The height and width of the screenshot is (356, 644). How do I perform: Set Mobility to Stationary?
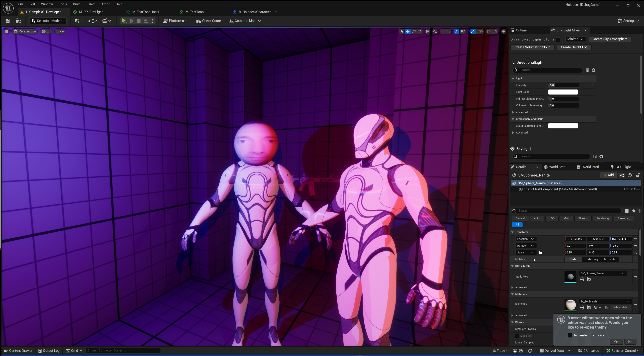tap(591, 259)
